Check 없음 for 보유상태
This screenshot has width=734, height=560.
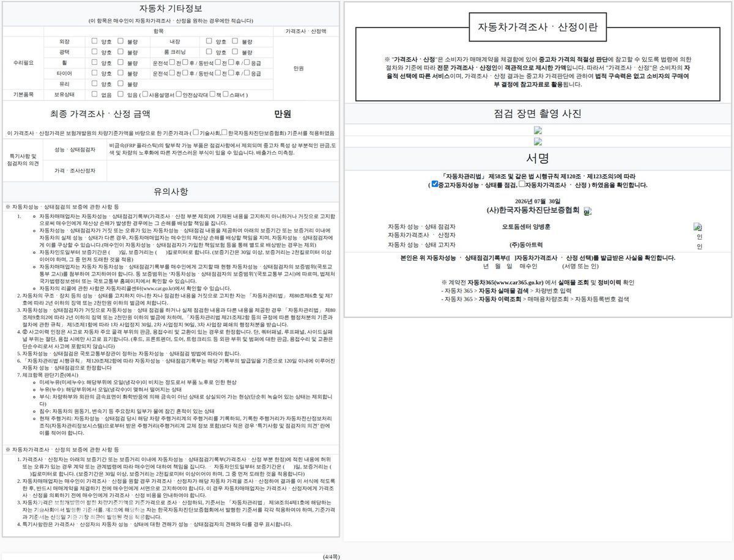pos(94,94)
